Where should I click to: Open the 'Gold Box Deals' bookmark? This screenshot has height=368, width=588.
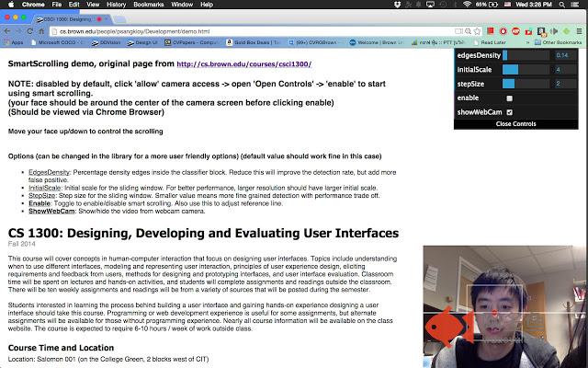point(254,42)
